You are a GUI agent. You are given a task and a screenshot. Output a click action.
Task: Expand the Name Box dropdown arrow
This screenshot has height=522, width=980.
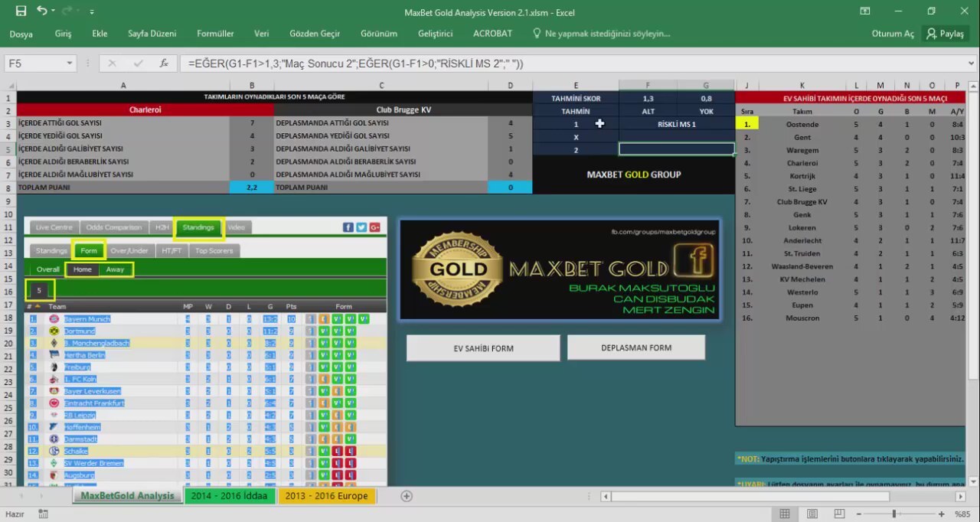70,64
